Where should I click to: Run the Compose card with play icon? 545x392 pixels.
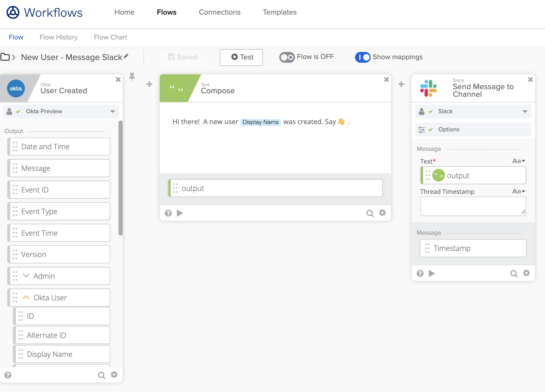coord(180,213)
